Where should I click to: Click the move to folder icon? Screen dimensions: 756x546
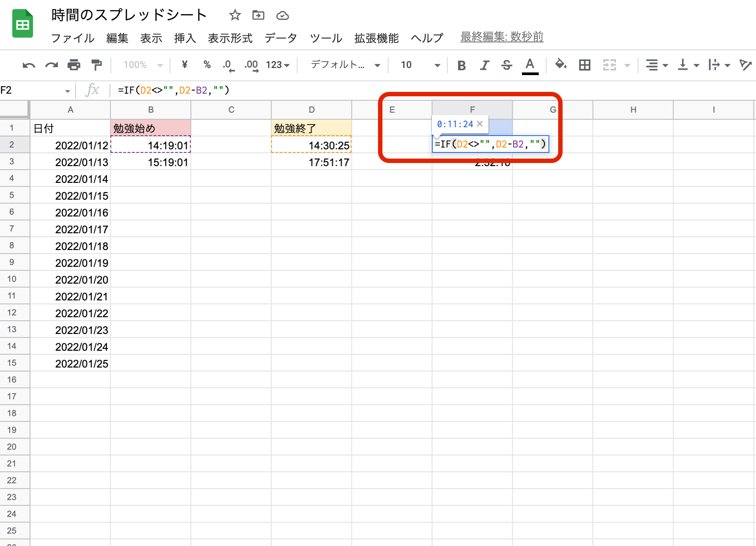click(258, 15)
